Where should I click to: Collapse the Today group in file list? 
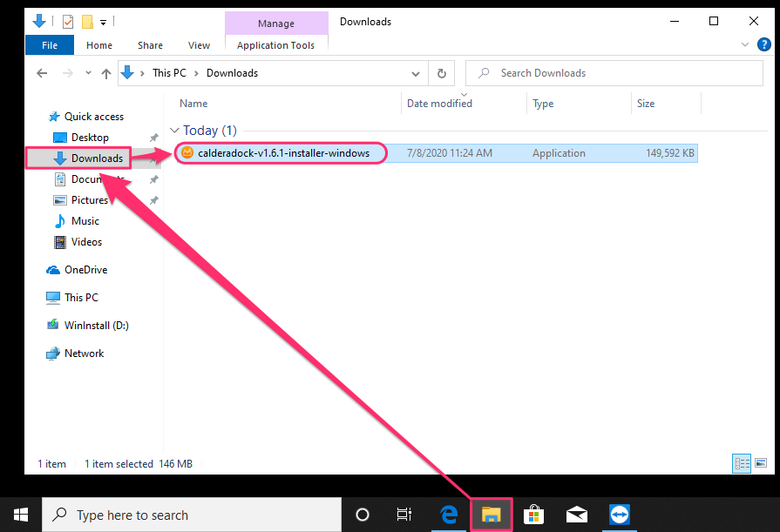point(174,129)
